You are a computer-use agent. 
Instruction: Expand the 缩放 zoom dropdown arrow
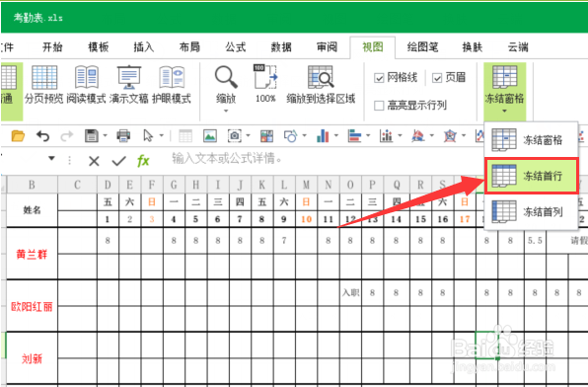pos(226,111)
